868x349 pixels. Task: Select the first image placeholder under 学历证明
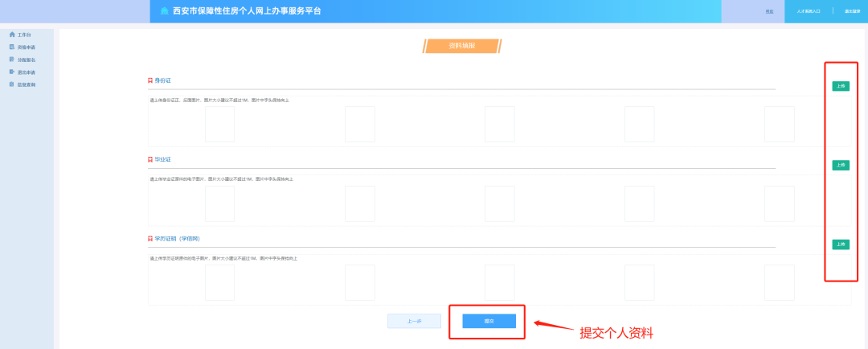[x=219, y=282]
